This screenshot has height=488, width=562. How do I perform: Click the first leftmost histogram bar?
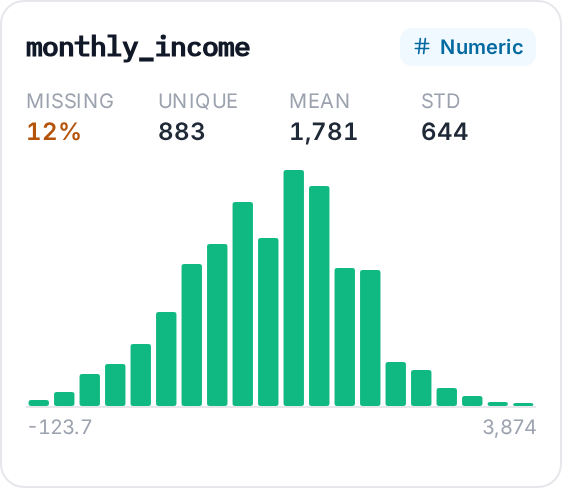(38, 403)
